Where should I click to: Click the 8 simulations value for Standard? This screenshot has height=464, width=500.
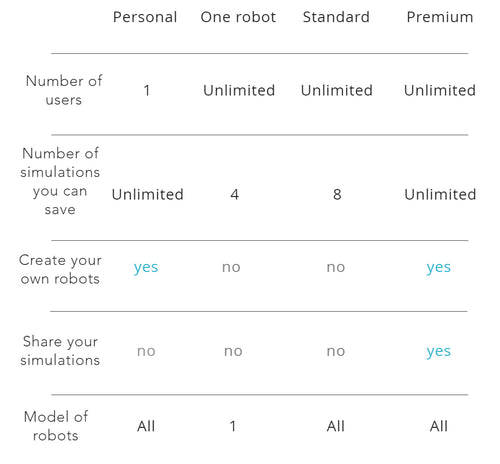click(x=337, y=194)
